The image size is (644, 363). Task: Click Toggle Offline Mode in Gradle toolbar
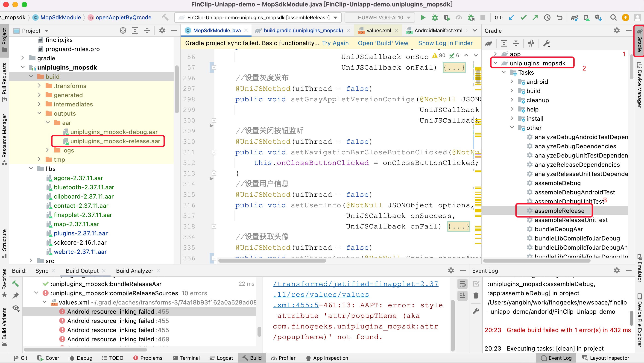531,44
